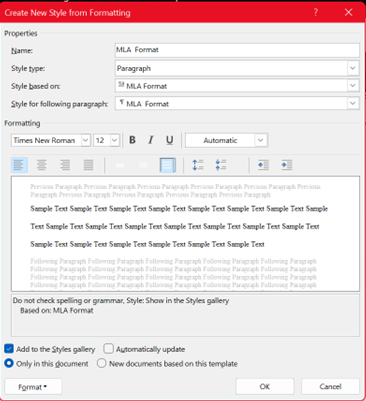Screen dimensions: 366x401
Task: Open dialog Help question mark
Action: 316,12
